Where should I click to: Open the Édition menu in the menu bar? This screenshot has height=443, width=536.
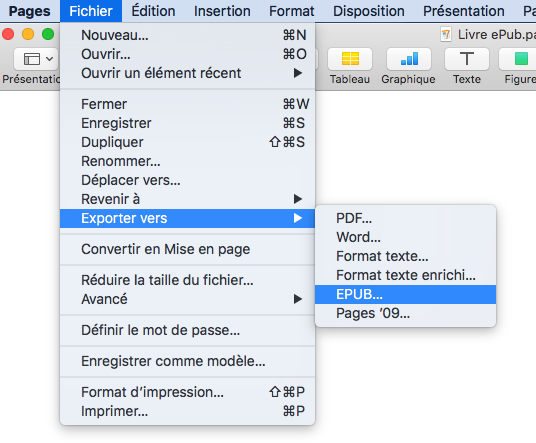click(153, 11)
